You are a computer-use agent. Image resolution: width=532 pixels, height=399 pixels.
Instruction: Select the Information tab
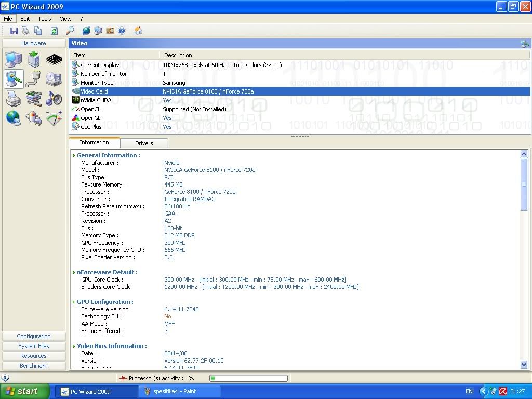click(x=95, y=142)
